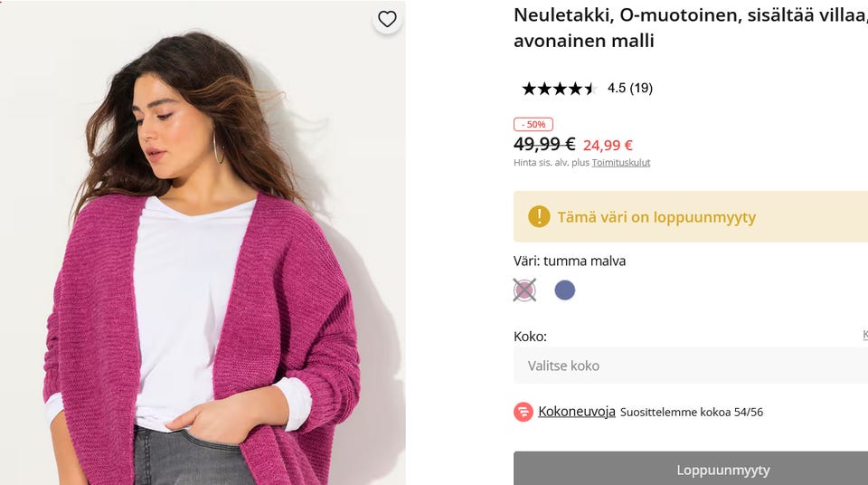The image size is (868, 485).
Task: Click the Tämä väri on loppuunmyyty notice
Action: pyautogui.click(x=656, y=217)
